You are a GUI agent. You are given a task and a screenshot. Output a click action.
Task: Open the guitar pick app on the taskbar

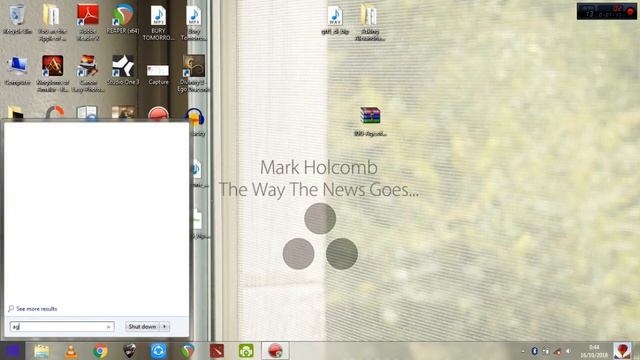coord(129,351)
